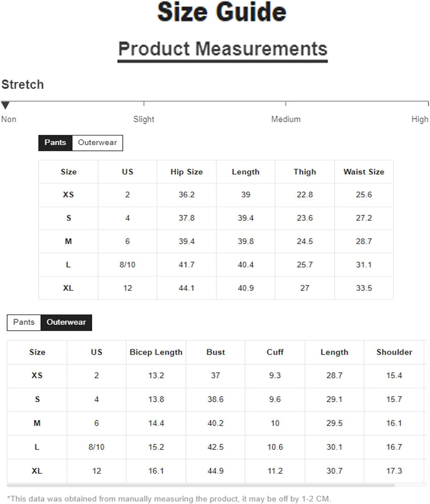Click the Thigh column header
Screen dimensions: 430x504
point(305,172)
